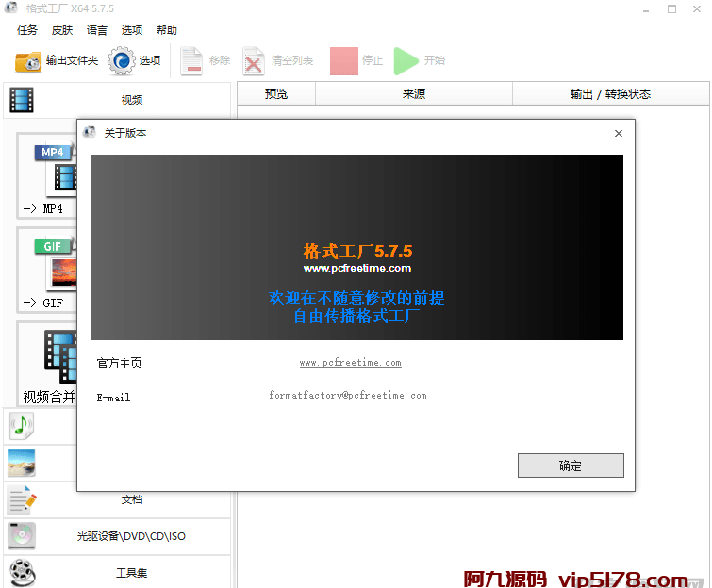Click the 开始 label in toolbar
The image size is (712, 588).
[435, 60]
